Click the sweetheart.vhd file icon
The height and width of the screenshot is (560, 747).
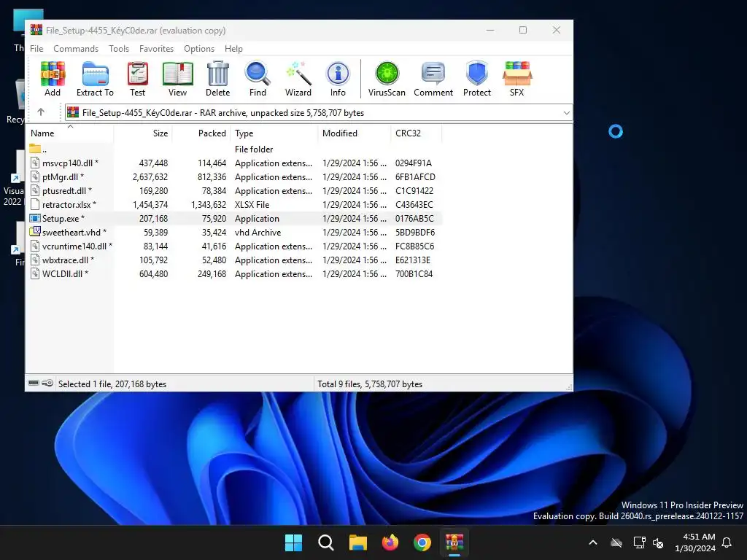pyautogui.click(x=35, y=232)
